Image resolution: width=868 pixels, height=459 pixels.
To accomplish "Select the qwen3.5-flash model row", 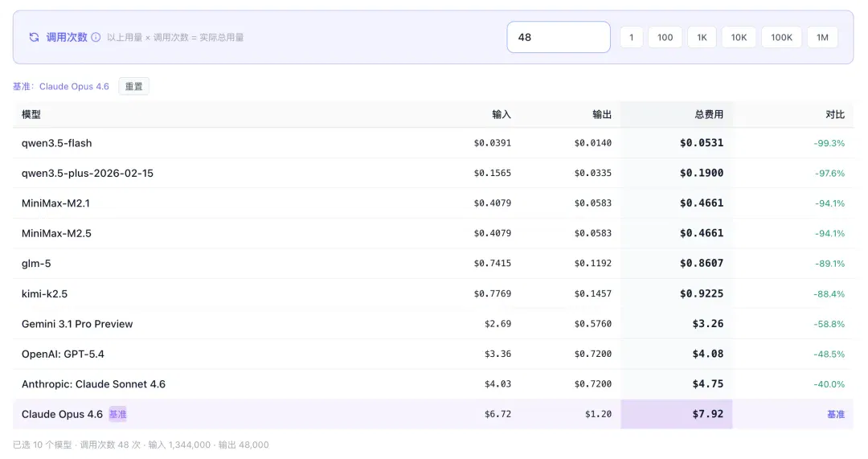I will click(x=433, y=143).
